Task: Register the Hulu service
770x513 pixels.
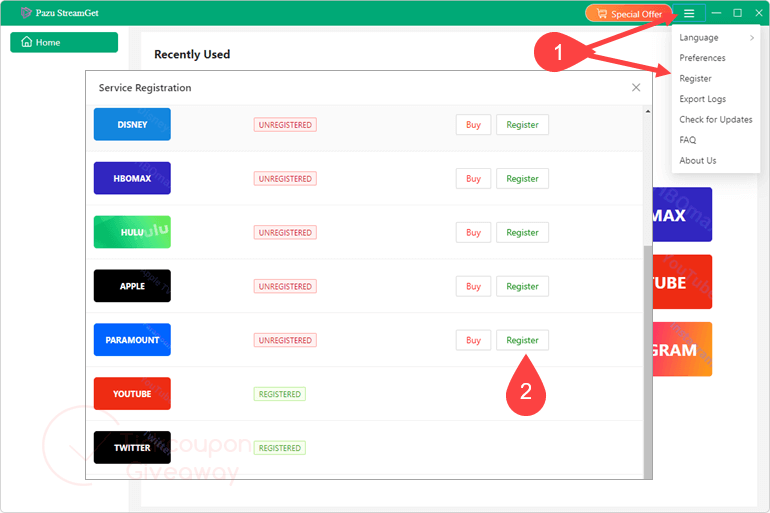Action: click(522, 232)
